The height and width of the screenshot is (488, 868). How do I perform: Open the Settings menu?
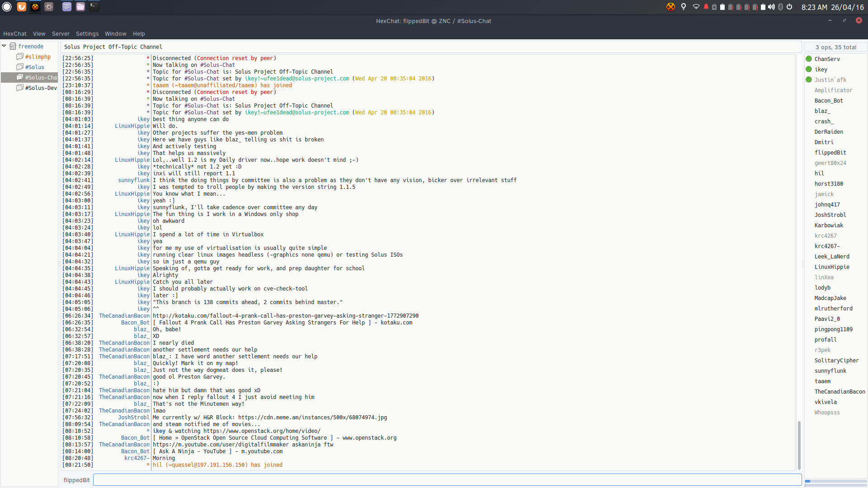(x=87, y=34)
